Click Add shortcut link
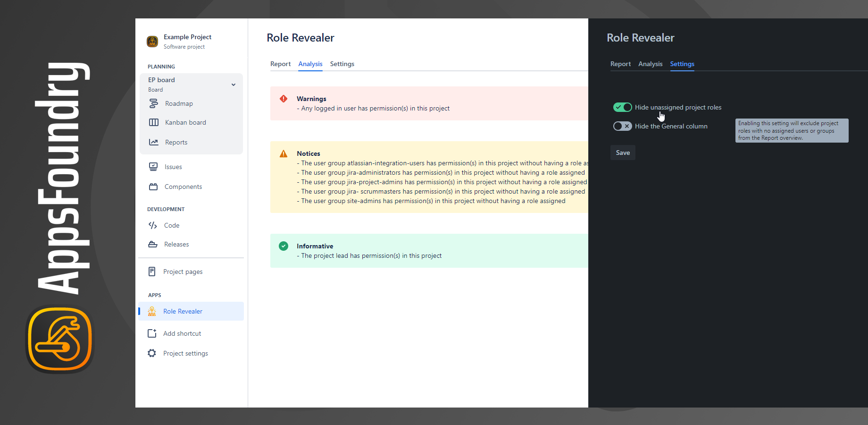 coord(182,333)
